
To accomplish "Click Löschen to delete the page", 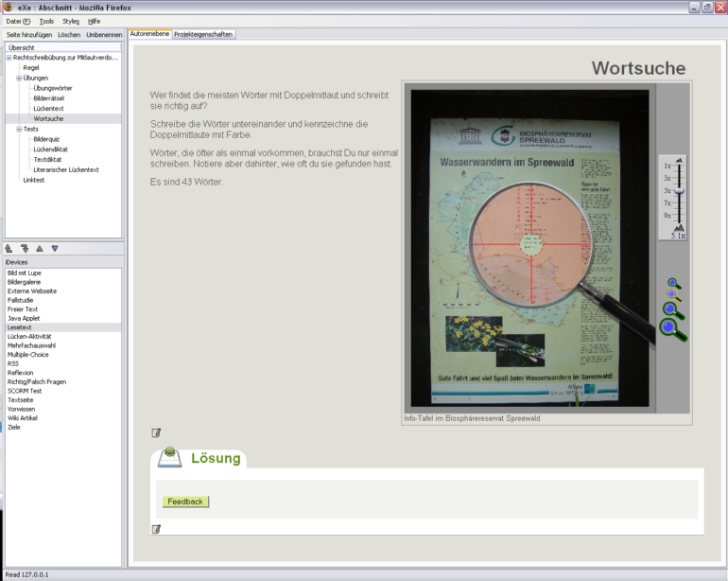I will (x=69, y=35).
